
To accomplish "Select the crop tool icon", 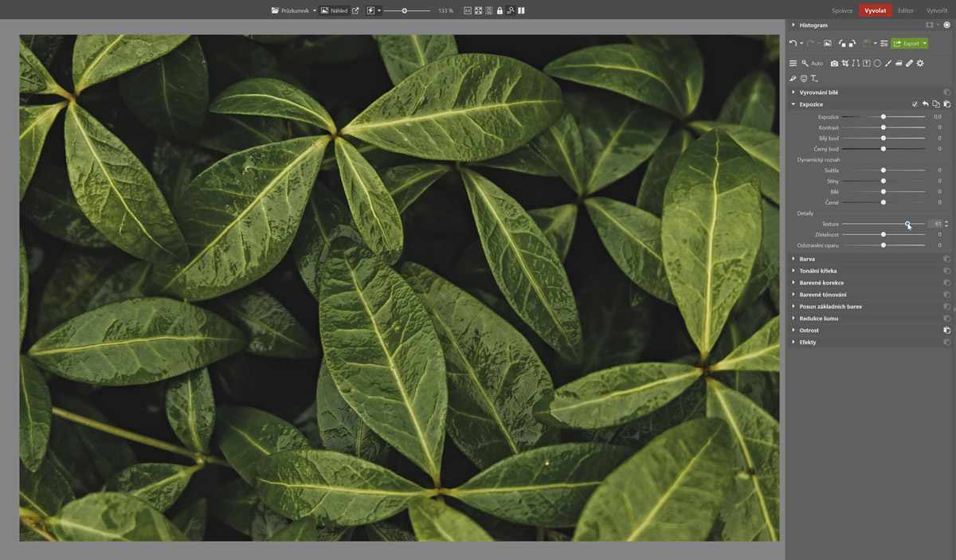I will point(845,63).
